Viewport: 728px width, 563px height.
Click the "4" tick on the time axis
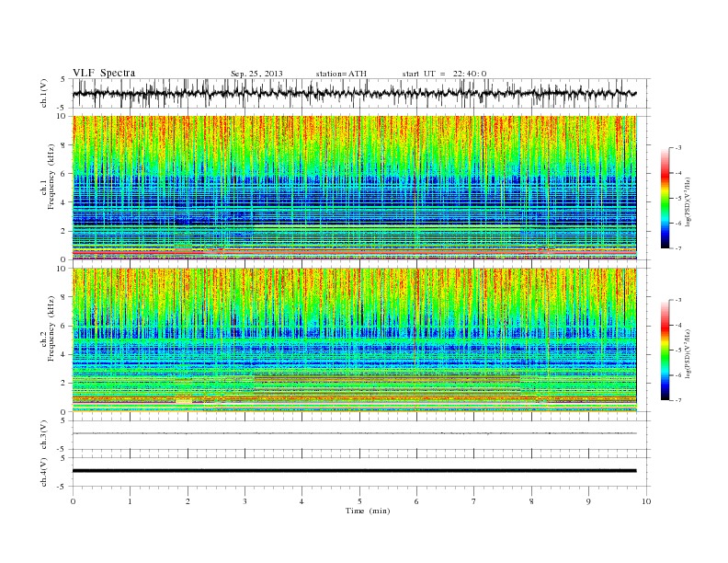pyautogui.click(x=302, y=501)
